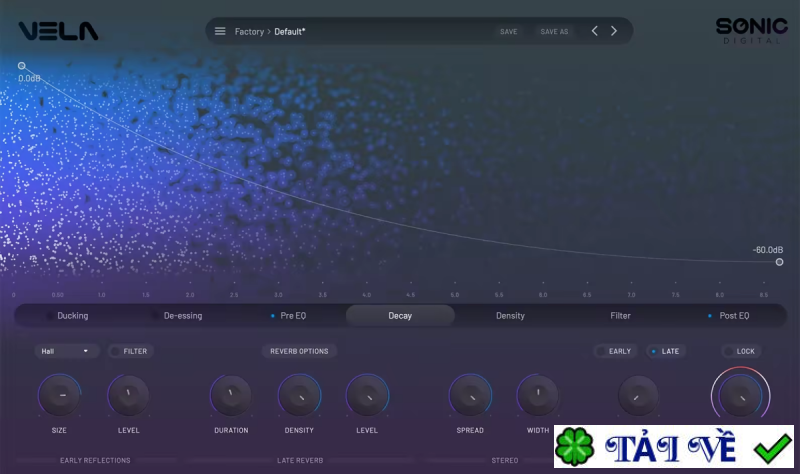Click the late reverb DENSITY knob
The image size is (800, 474).
(x=299, y=395)
